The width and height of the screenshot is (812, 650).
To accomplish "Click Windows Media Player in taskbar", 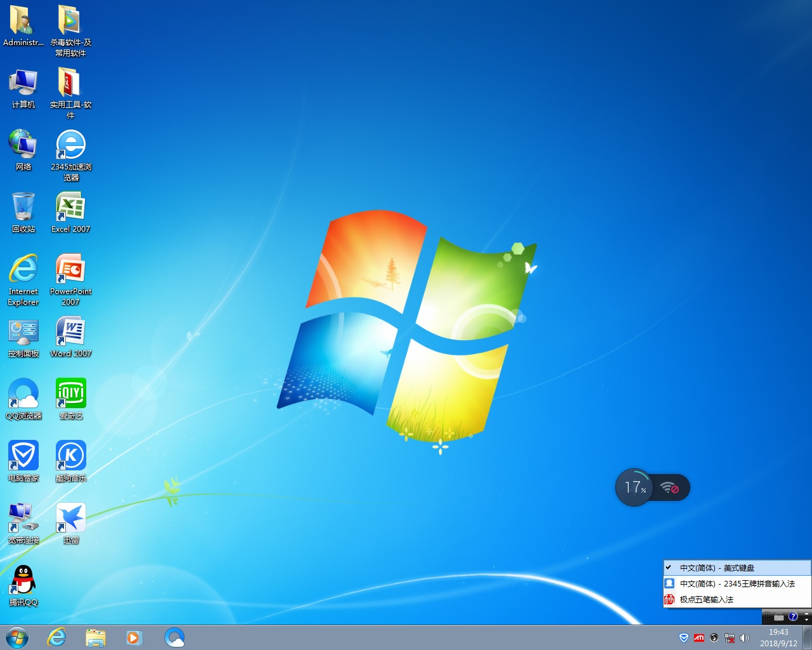I will [x=134, y=637].
